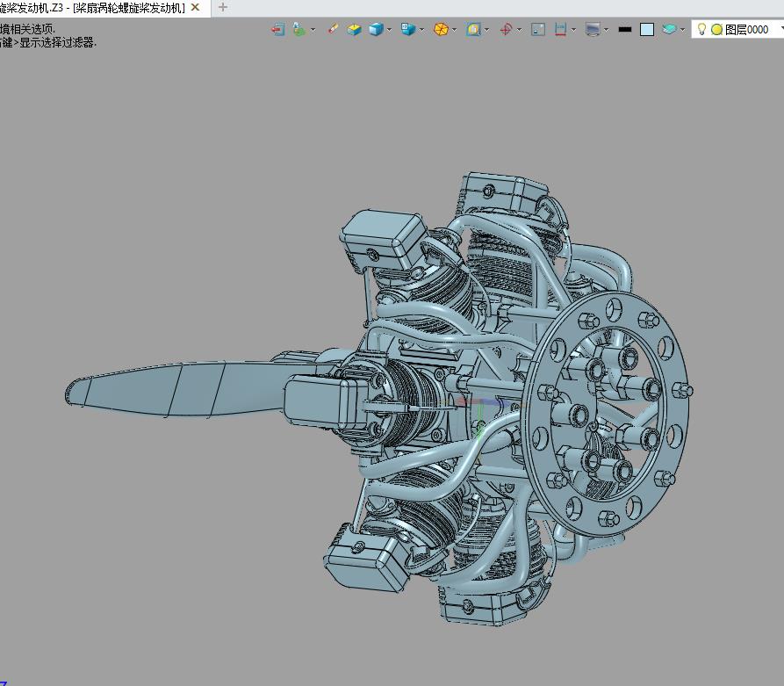Click the red-tipped brush icon
This screenshot has height=686, width=784.
(333, 29)
